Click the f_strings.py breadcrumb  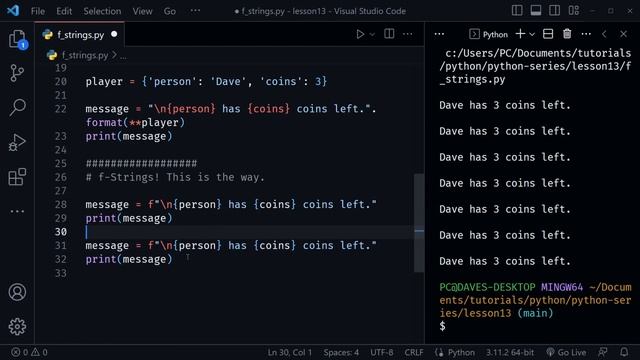click(85, 55)
